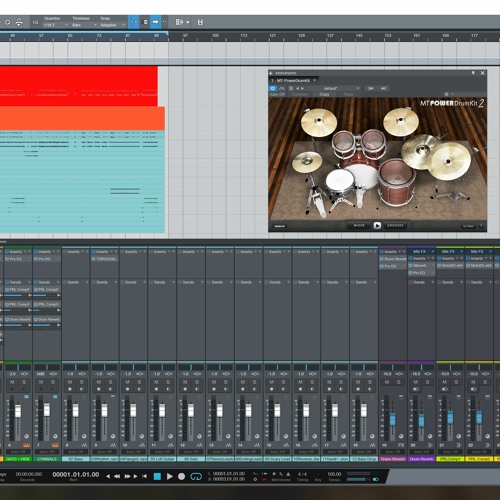Solo the HATS + RIDE channel
The height and width of the screenshot is (500, 500).
(x=24, y=382)
